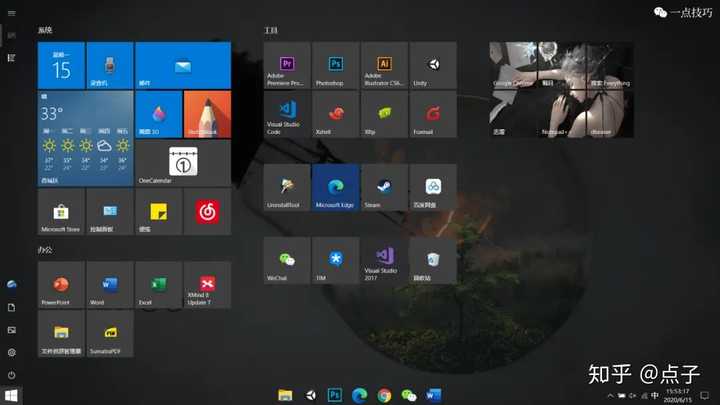This screenshot has width=720, height=405.
Task: Open the Excel tile
Action: click(159, 285)
